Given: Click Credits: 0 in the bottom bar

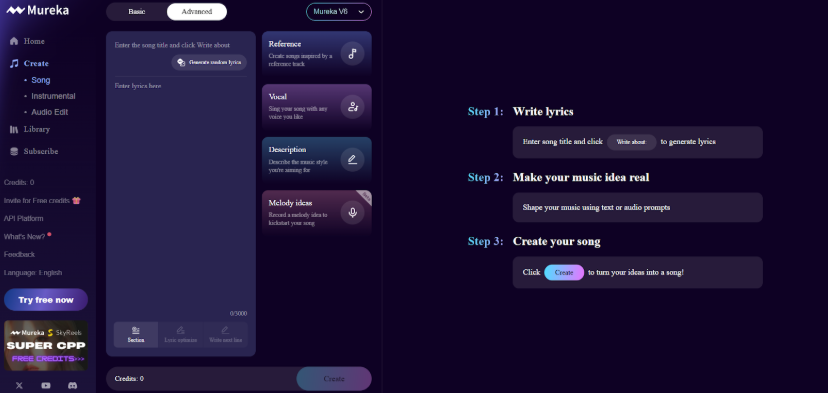Looking at the screenshot, I should (x=129, y=379).
